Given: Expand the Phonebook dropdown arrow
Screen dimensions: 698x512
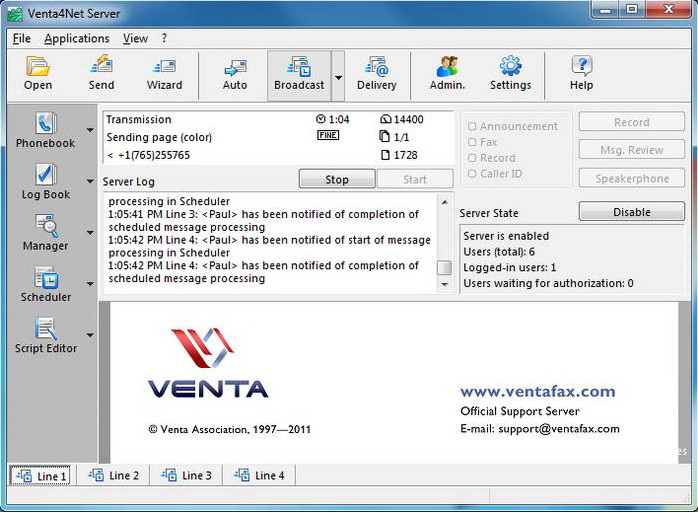Looking at the screenshot, I should pyautogui.click(x=90, y=130).
